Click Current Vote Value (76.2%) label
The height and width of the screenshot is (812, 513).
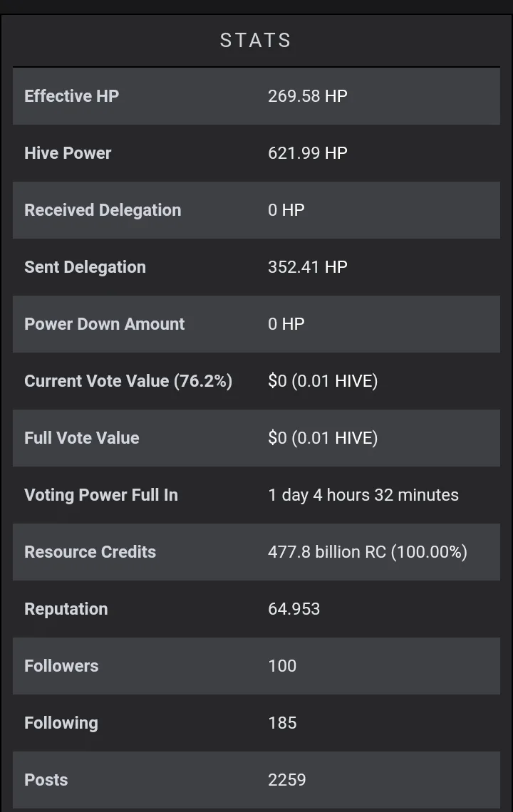pyautogui.click(x=128, y=380)
